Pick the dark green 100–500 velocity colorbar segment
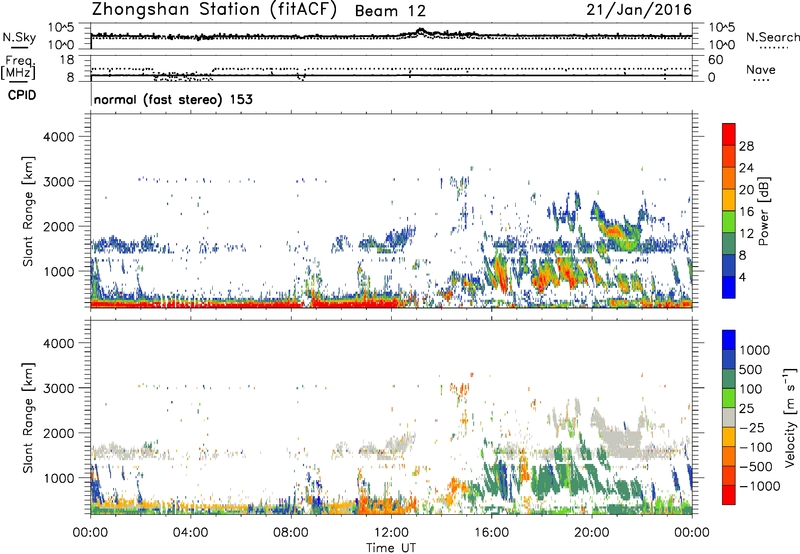The width and height of the screenshot is (800, 554). coord(729,379)
